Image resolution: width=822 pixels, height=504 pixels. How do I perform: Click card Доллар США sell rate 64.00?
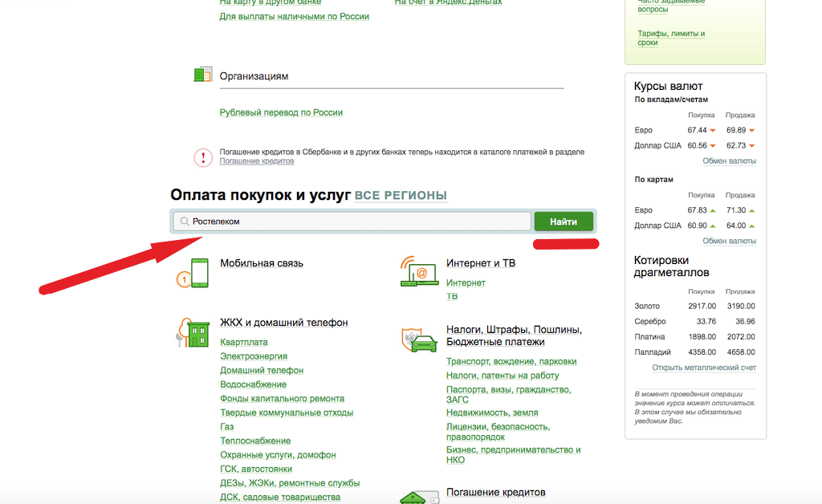tap(736, 226)
